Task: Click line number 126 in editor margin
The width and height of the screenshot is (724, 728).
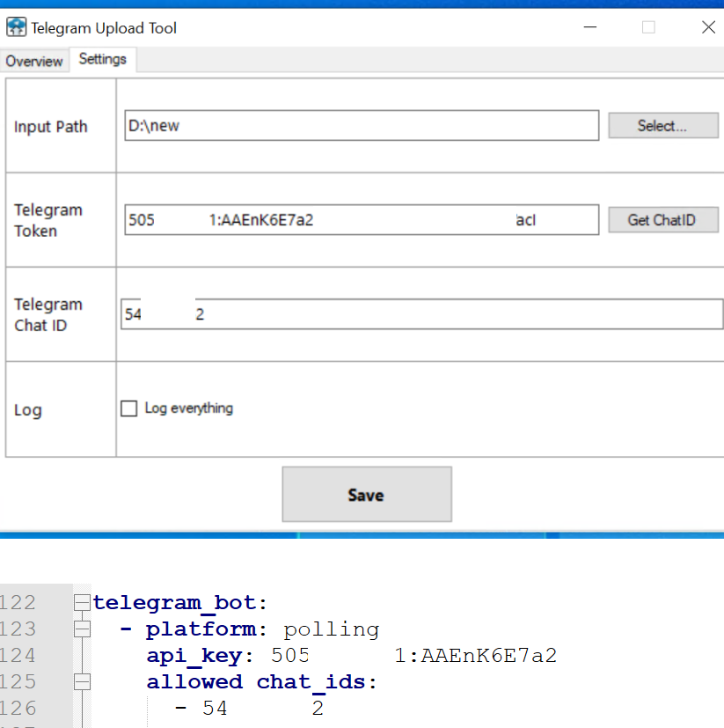Action: 18,709
